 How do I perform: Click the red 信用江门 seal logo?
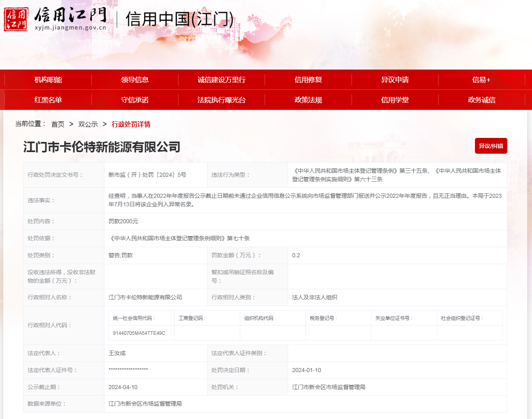16,19
